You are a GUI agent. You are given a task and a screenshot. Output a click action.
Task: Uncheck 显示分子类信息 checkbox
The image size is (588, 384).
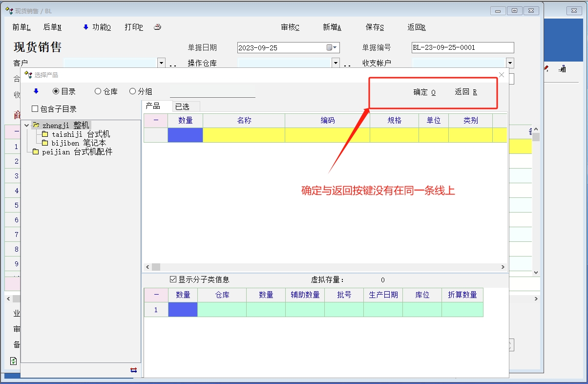pos(173,279)
